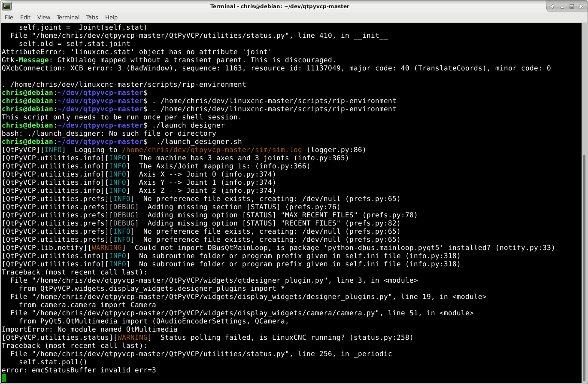The height and width of the screenshot is (384, 588).
Task: Click the up-arrow shade window button
Action: coord(553,6)
